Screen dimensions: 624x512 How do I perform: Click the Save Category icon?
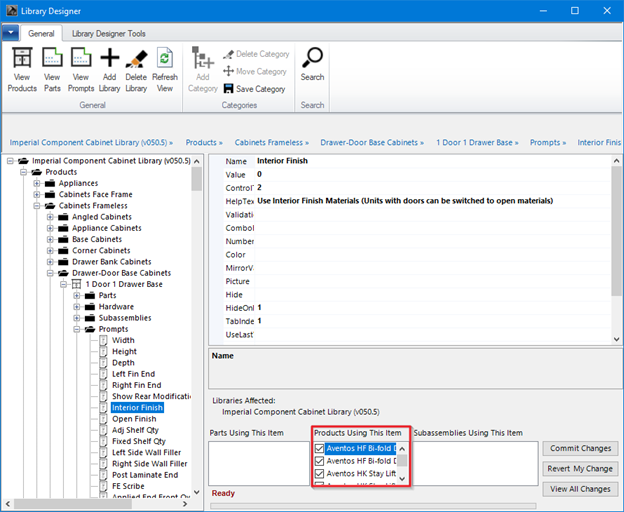pyautogui.click(x=229, y=89)
